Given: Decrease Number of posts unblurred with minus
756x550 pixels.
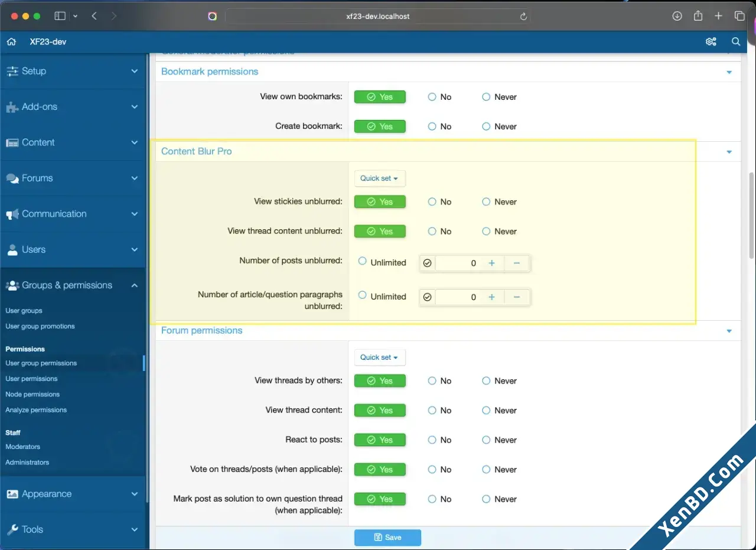Looking at the screenshot, I should pos(517,263).
